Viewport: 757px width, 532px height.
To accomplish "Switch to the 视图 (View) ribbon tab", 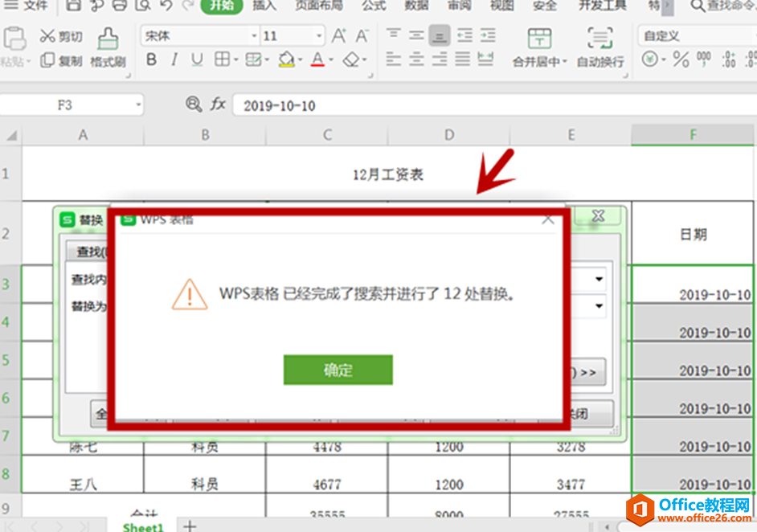I will pos(502,6).
